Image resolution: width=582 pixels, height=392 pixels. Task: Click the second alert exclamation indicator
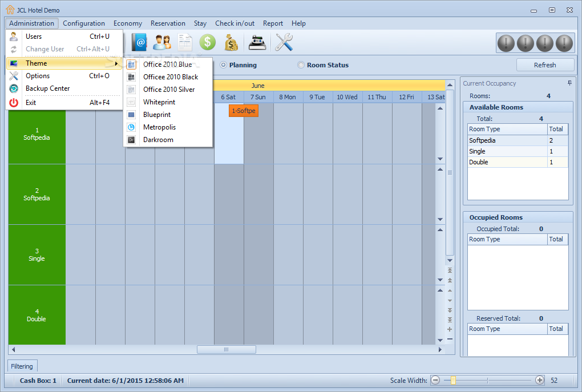click(x=525, y=43)
